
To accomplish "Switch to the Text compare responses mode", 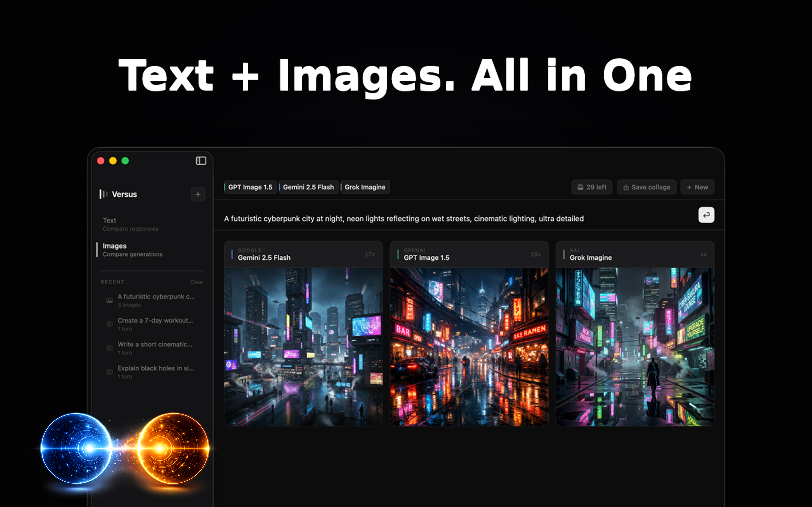I will click(x=130, y=224).
